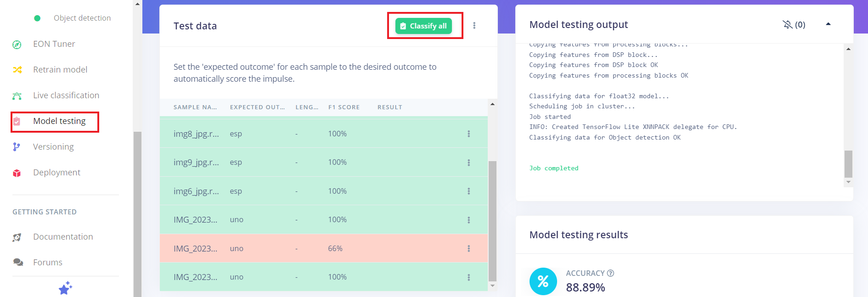Visit the Forums link

click(x=48, y=263)
